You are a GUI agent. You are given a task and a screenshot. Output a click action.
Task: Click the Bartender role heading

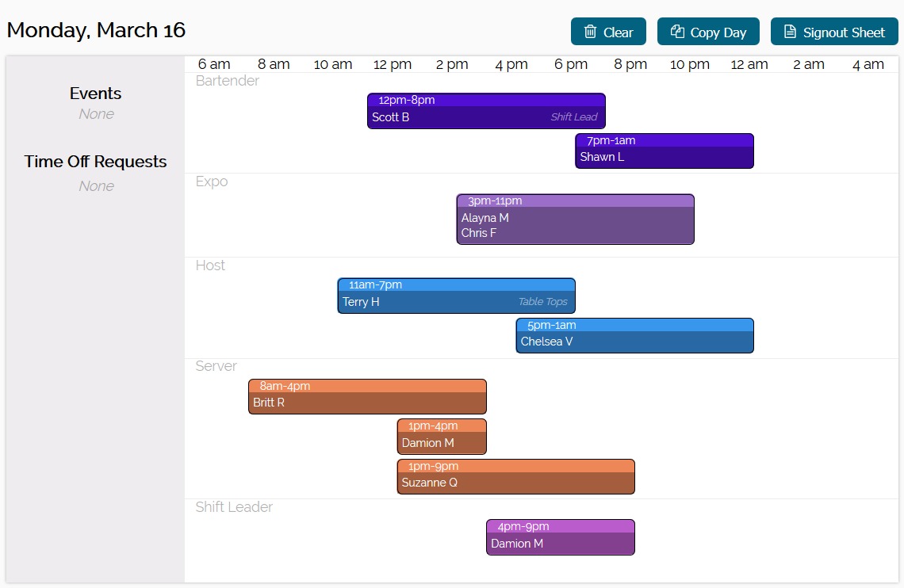pos(227,80)
